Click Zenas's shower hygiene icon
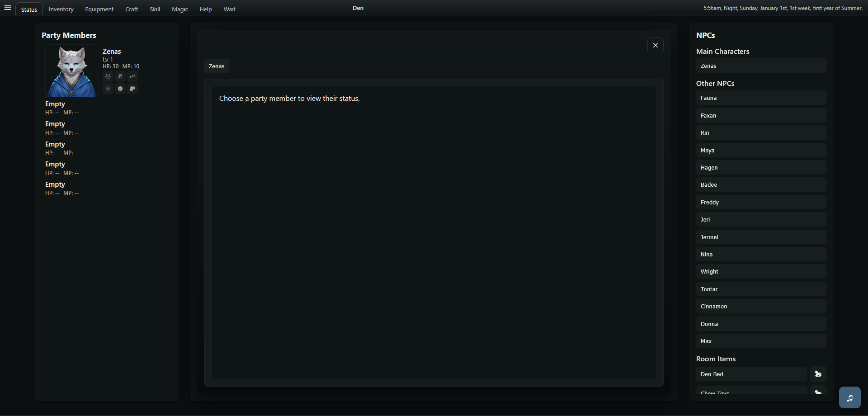The image size is (868, 416). 120,76
